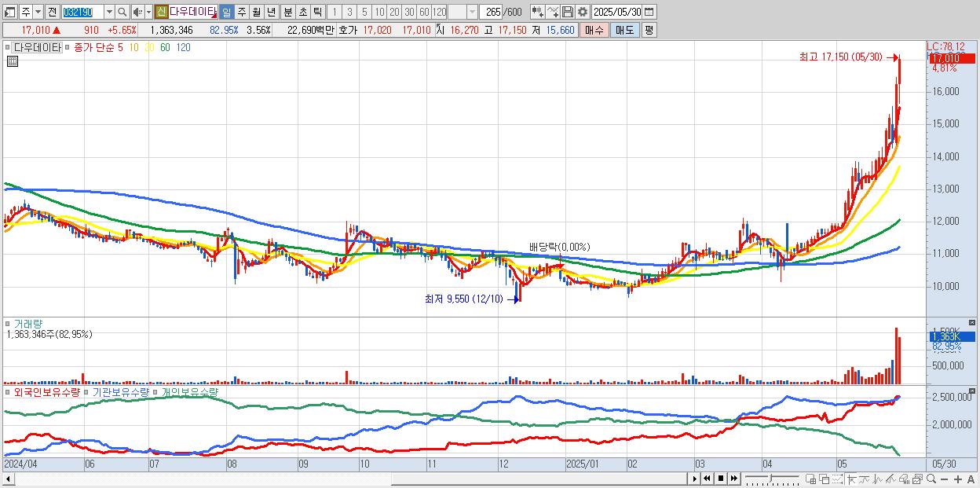This screenshot has height=488, width=980.
Task: Click the save diskette icon
Action: (567, 12)
